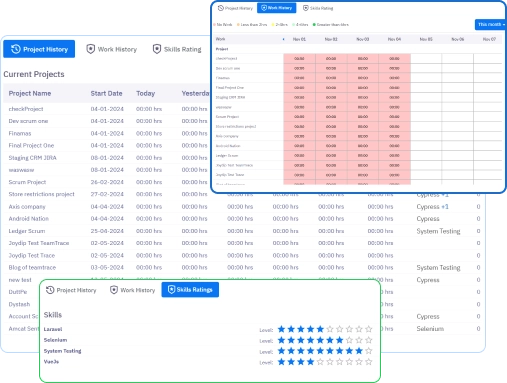Click the sixth star in Laravel row

[330, 329]
